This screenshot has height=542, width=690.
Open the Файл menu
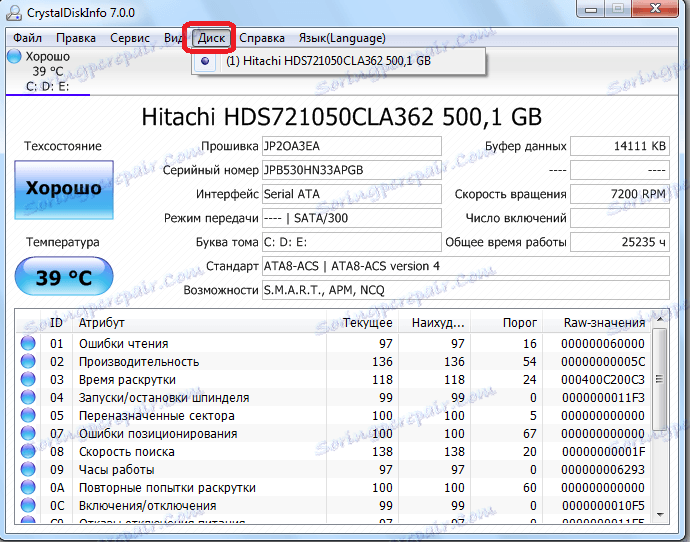click(27, 38)
